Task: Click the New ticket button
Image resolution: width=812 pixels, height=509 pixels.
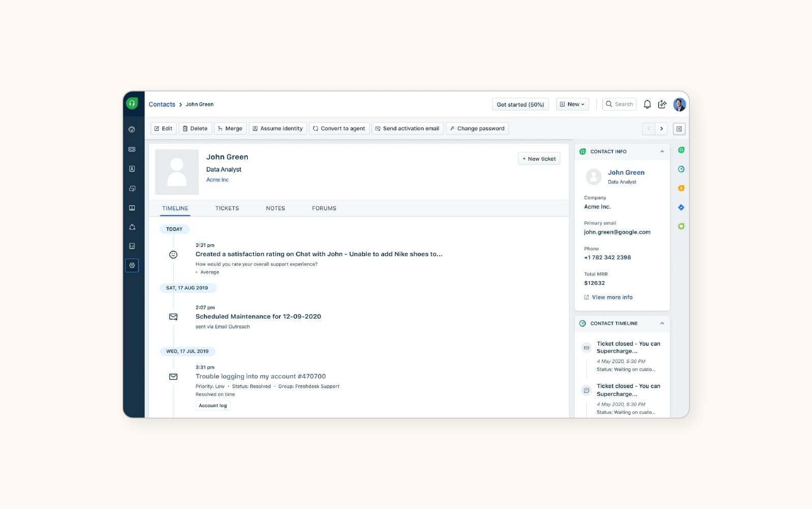Action: pyautogui.click(x=539, y=159)
